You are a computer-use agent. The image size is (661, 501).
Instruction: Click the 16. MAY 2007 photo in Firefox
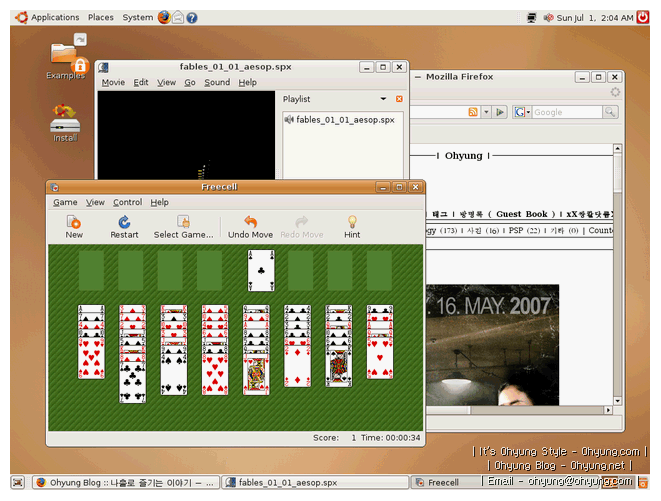point(492,345)
